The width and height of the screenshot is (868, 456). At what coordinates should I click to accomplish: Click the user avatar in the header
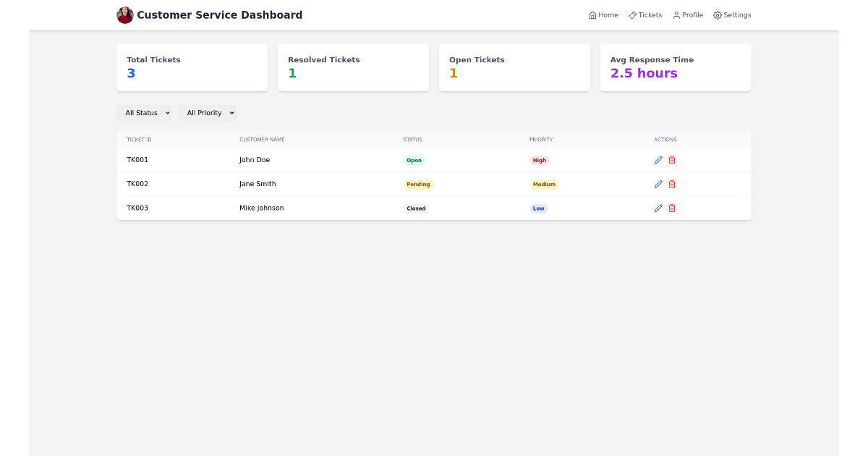[x=124, y=14]
